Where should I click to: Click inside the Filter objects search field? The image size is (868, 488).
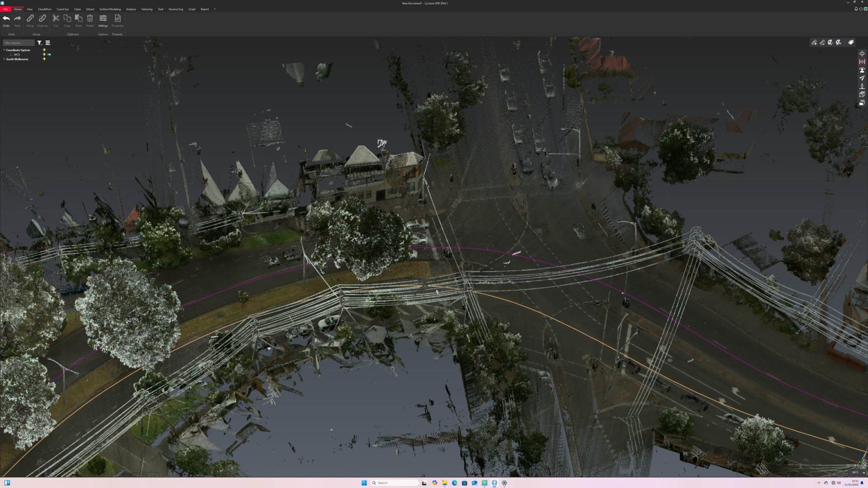point(19,43)
